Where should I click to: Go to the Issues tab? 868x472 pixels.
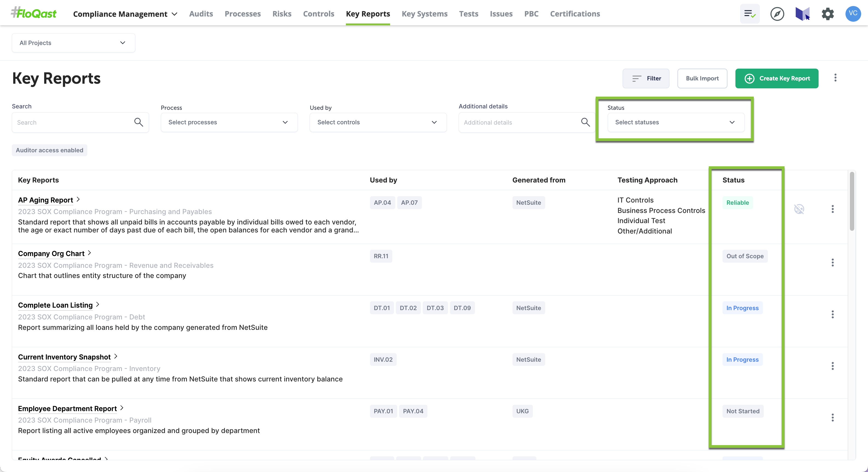click(x=501, y=14)
